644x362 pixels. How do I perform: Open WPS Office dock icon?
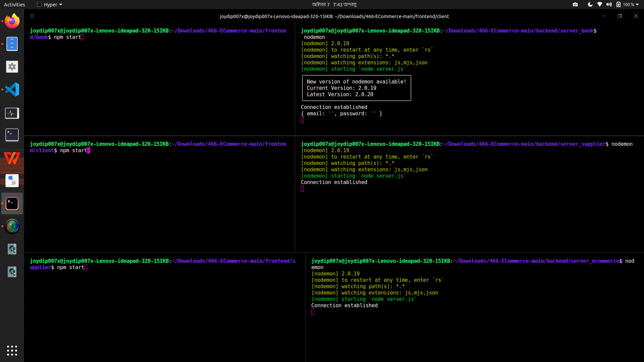coord(12,158)
